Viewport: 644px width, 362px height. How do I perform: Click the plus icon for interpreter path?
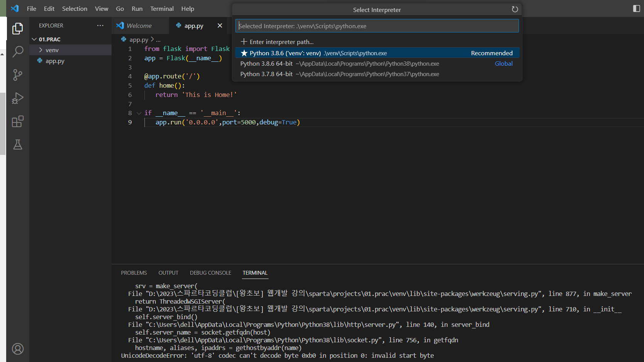244,41
